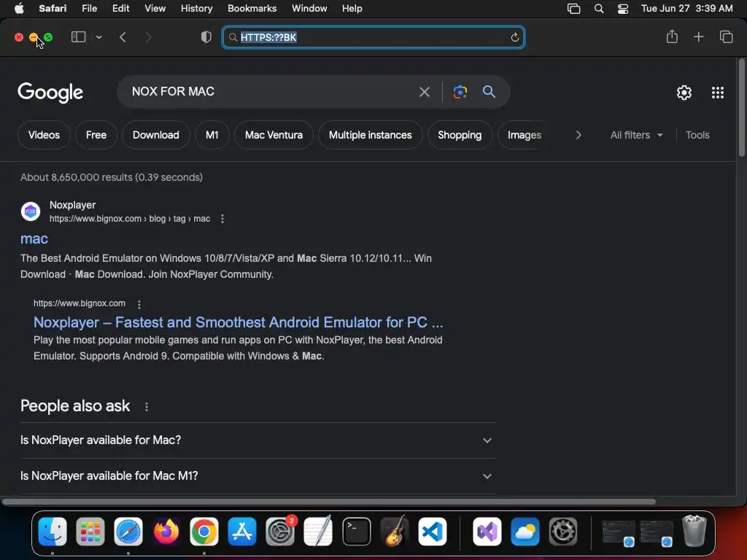Open App Store from the Dock
Viewport: 747px width, 560px height.
click(242, 532)
